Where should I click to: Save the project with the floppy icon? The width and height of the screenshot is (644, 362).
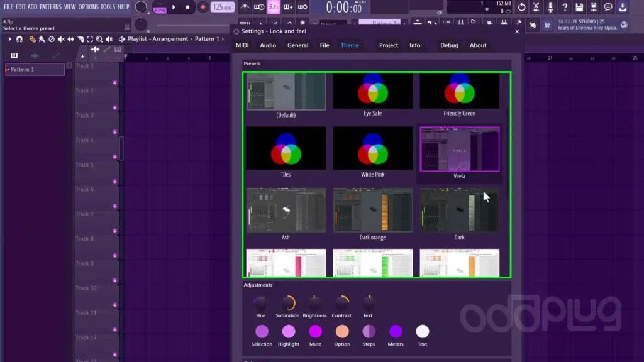pos(579,7)
